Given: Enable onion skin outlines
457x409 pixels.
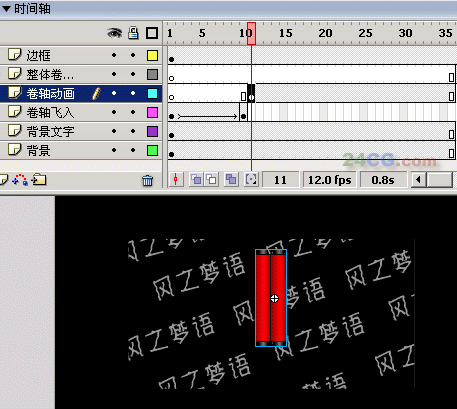Looking at the screenshot, I should click(211, 180).
